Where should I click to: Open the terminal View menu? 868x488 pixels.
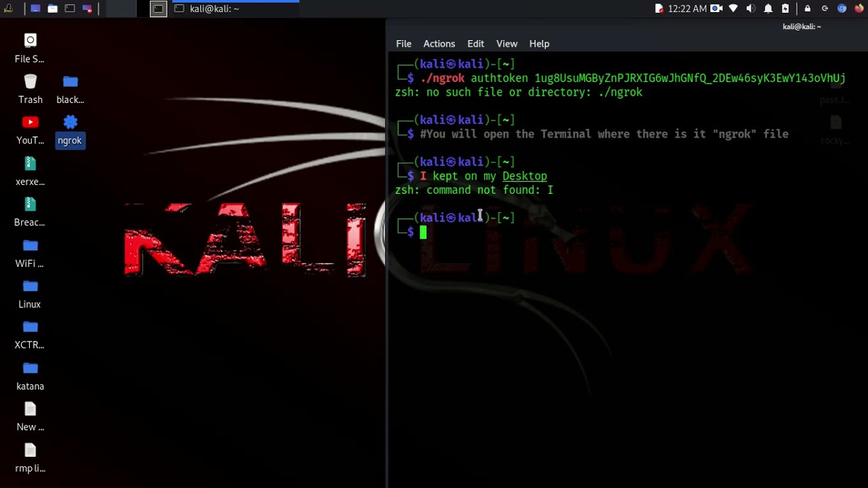click(x=507, y=43)
